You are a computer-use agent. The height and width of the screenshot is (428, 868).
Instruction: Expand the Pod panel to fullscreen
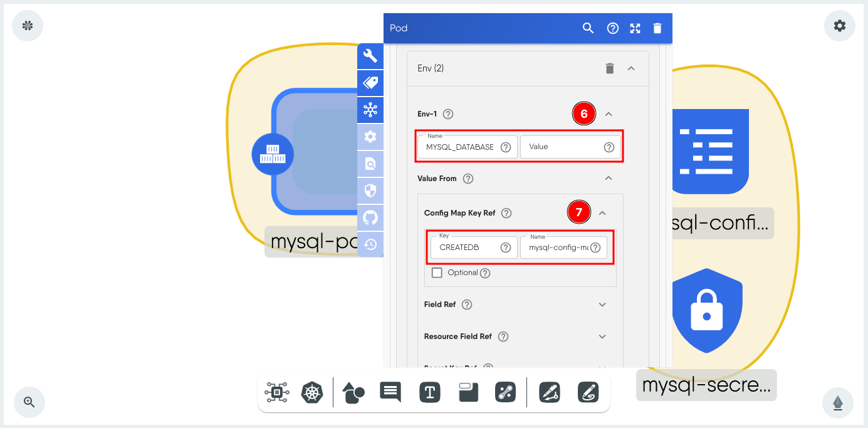pos(635,28)
